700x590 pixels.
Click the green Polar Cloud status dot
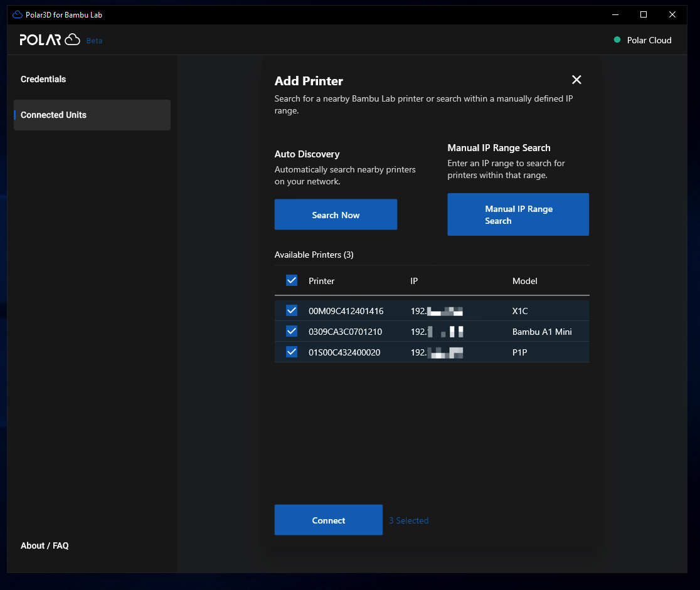tap(617, 40)
